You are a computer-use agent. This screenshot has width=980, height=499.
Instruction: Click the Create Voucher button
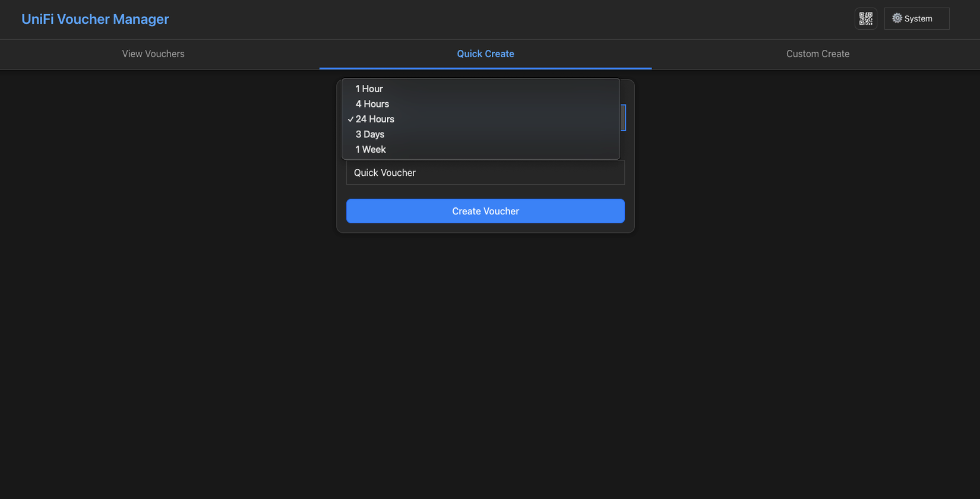pos(485,211)
